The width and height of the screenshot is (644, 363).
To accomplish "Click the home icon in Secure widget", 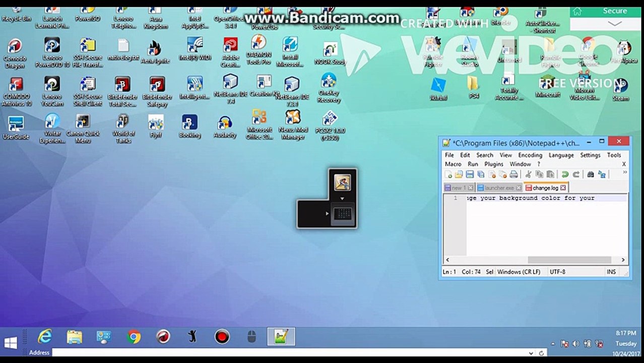I will pyautogui.click(x=577, y=11).
